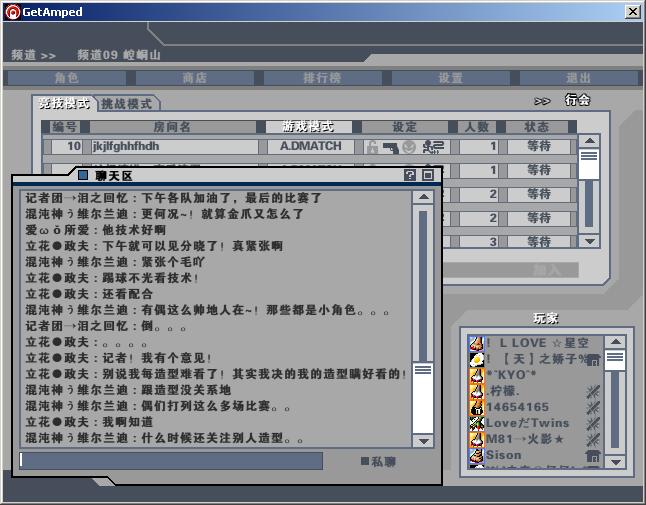Image resolution: width=646 pixels, height=505 pixels.
Task: Open chat window help question mark
Action: (x=410, y=175)
